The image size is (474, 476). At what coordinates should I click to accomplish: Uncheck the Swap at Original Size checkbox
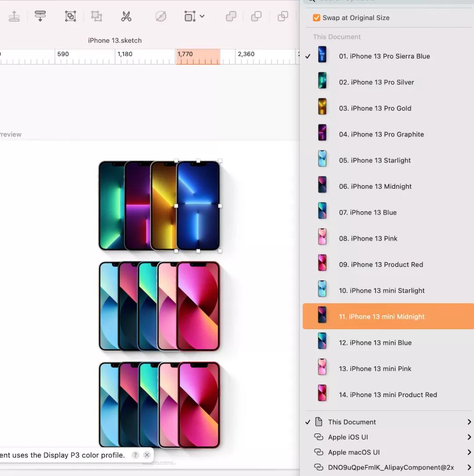(316, 18)
